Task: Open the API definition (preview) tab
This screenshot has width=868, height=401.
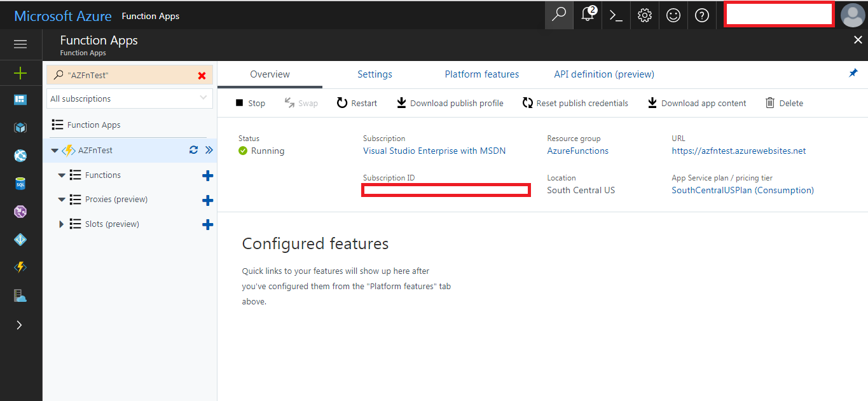Action: (604, 74)
